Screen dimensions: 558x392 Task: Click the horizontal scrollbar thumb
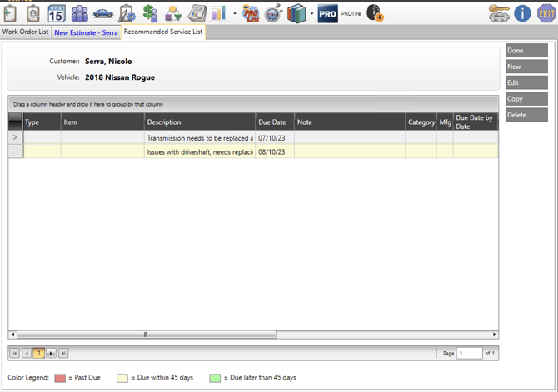pyautogui.click(x=147, y=335)
